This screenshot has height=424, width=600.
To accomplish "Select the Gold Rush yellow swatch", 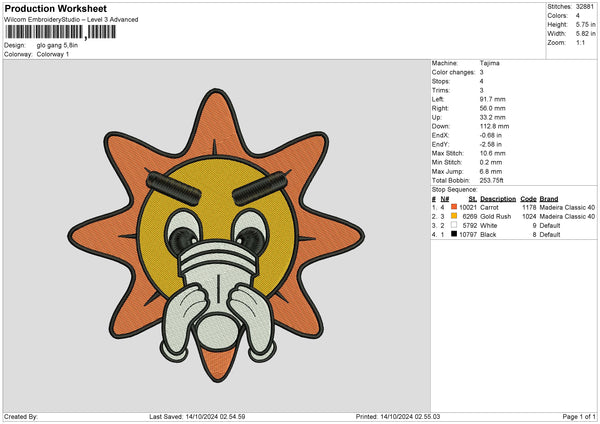I will tap(452, 216).
